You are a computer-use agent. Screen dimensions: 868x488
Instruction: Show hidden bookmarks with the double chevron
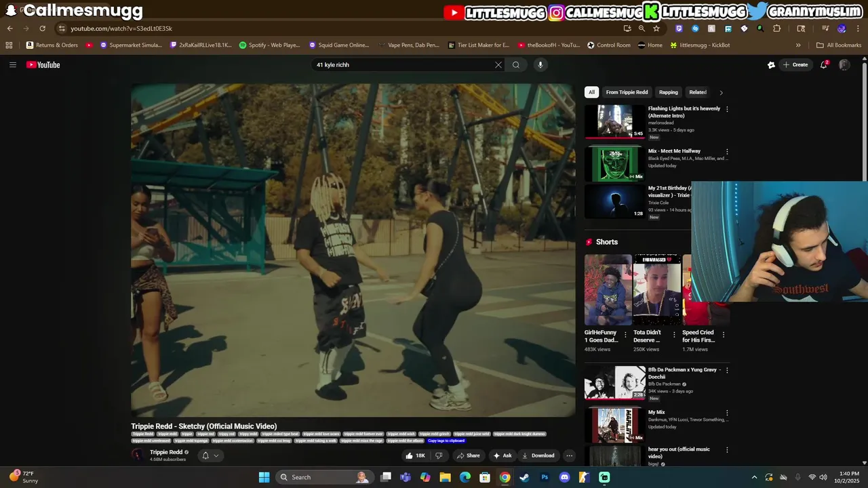pyautogui.click(x=798, y=45)
